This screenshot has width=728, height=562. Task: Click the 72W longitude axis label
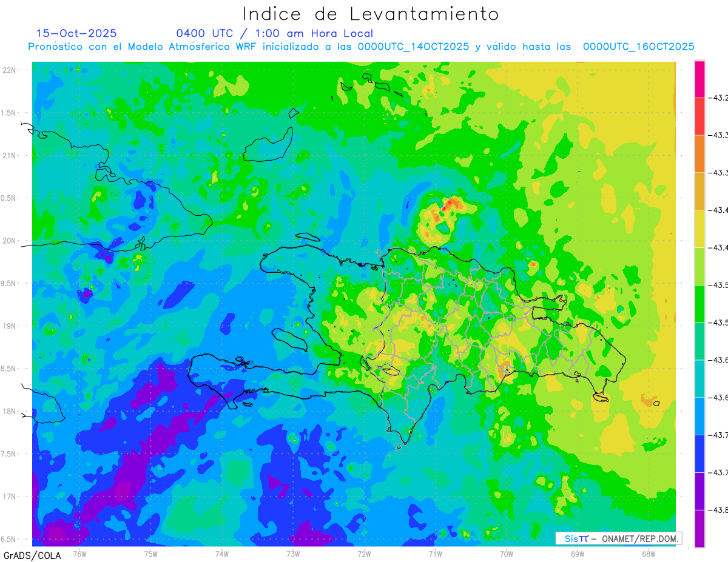click(x=365, y=554)
